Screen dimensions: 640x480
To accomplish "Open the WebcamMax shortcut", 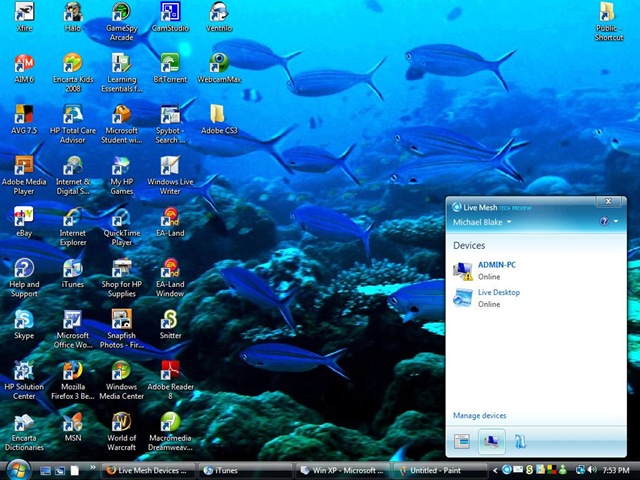I will [x=219, y=68].
